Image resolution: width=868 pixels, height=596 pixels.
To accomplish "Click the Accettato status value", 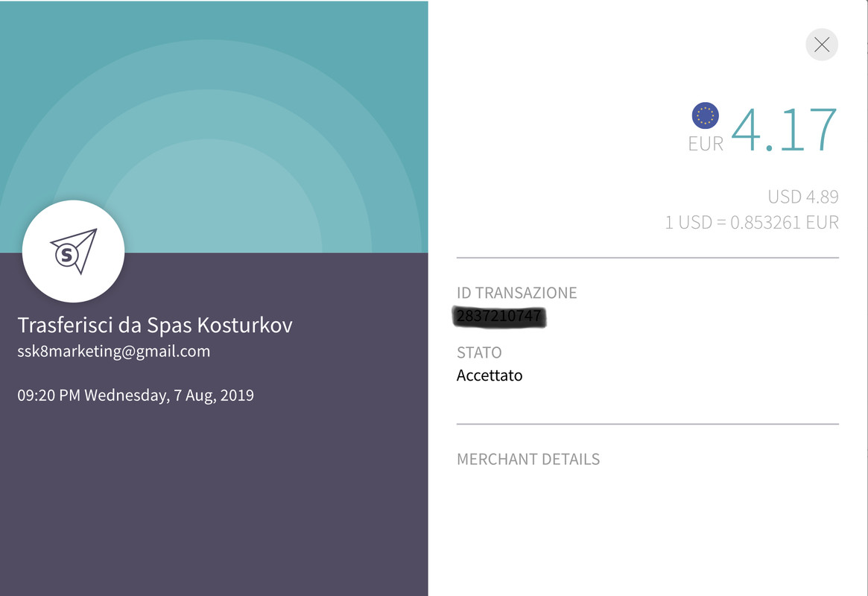I will coord(489,375).
